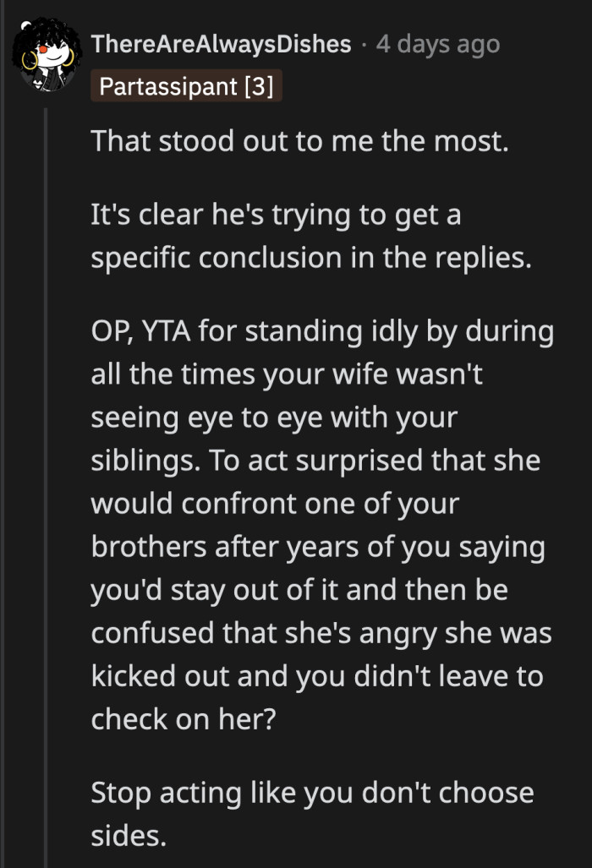
Task: Click the hoop earring on the avatar
Action: pos(29,63)
